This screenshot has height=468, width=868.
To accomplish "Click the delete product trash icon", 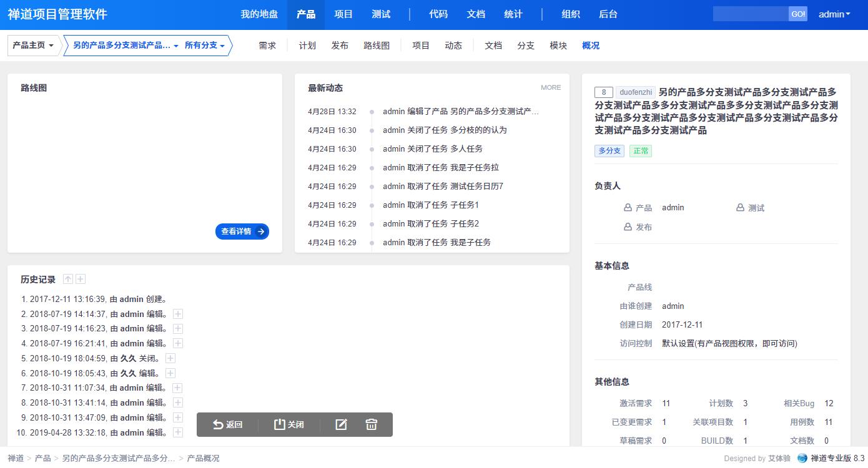I will (x=372, y=424).
